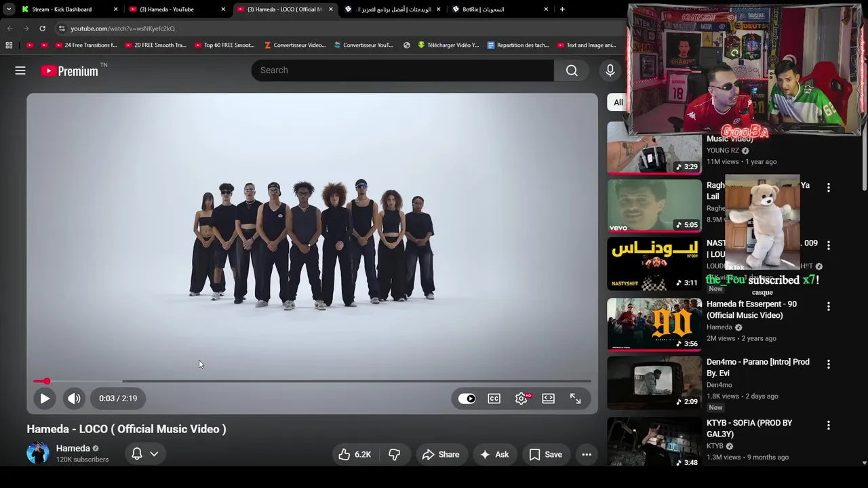
Task: Switch to the Arabic widgets browser tab
Action: click(393, 9)
